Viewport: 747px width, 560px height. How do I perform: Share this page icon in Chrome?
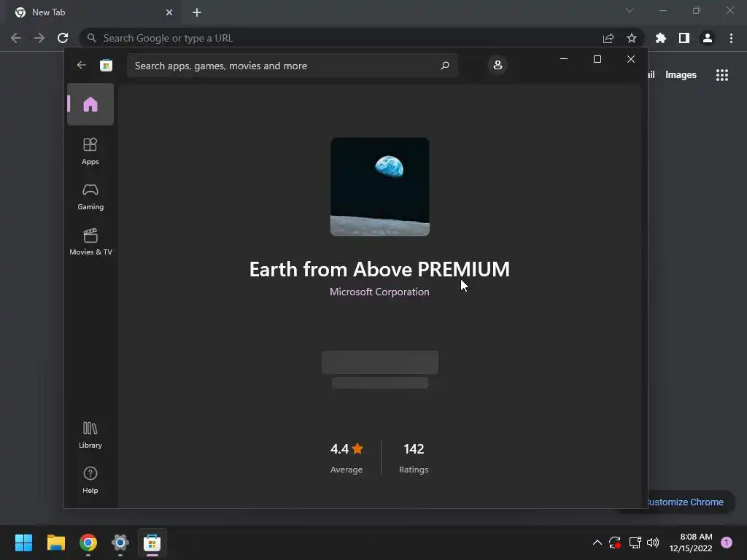(x=608, y=38)
